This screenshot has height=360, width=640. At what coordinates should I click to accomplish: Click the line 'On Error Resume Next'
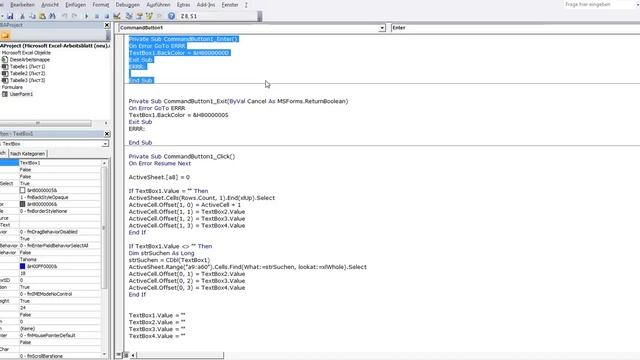coord(160,163)
